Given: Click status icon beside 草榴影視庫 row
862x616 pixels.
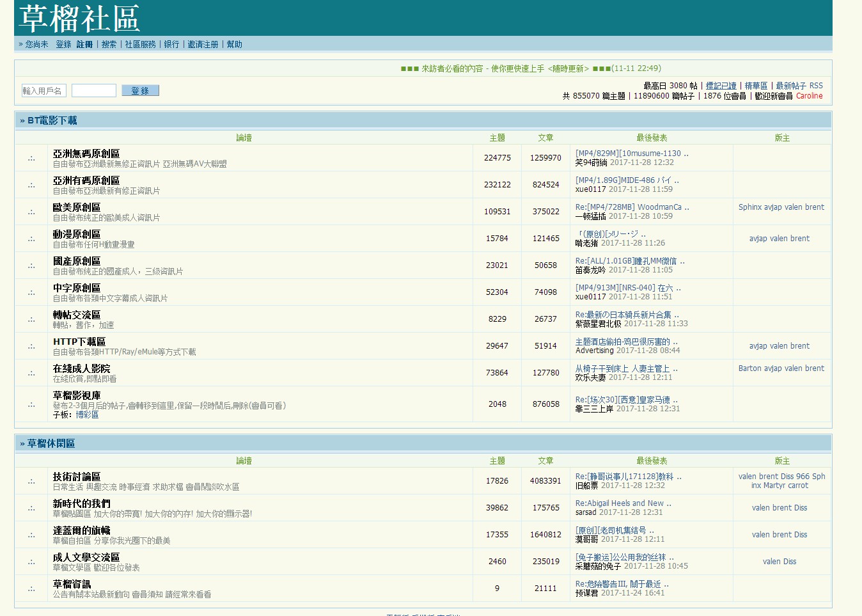Looking at the screenshot, I should [x=31, y=404].
